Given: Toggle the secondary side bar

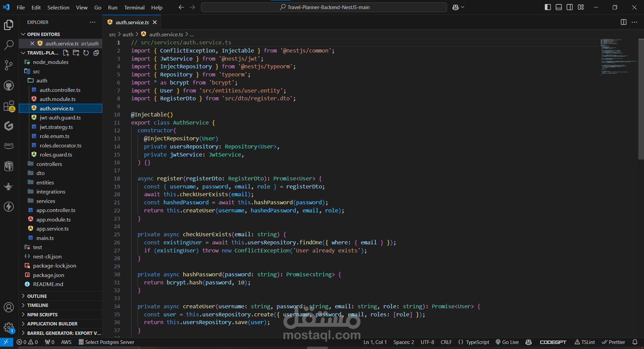Looking at the screenshot, I should pos(570,7).
